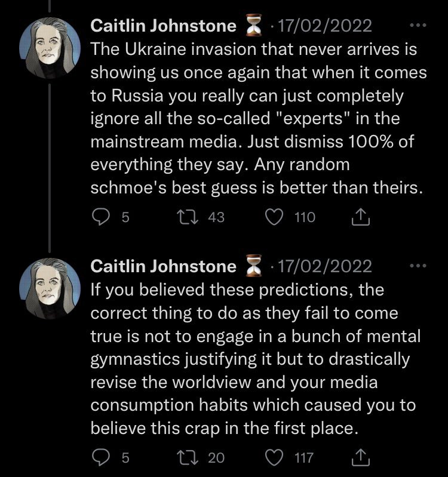Image resolution: width=448 pixels, height=477 pixels.
Task: View the 110 likes count on first tweet
Action: pyautogui.click(x=305, y=218)
